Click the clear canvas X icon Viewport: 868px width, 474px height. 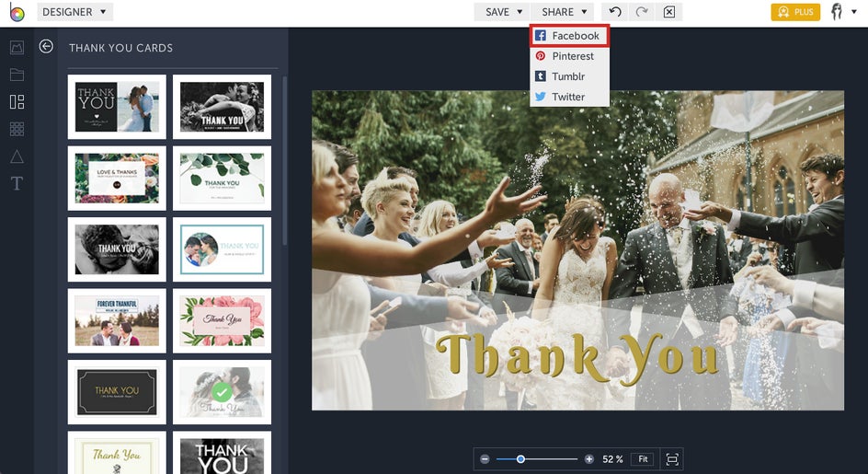pyautogui.click(x=668, y=12)
